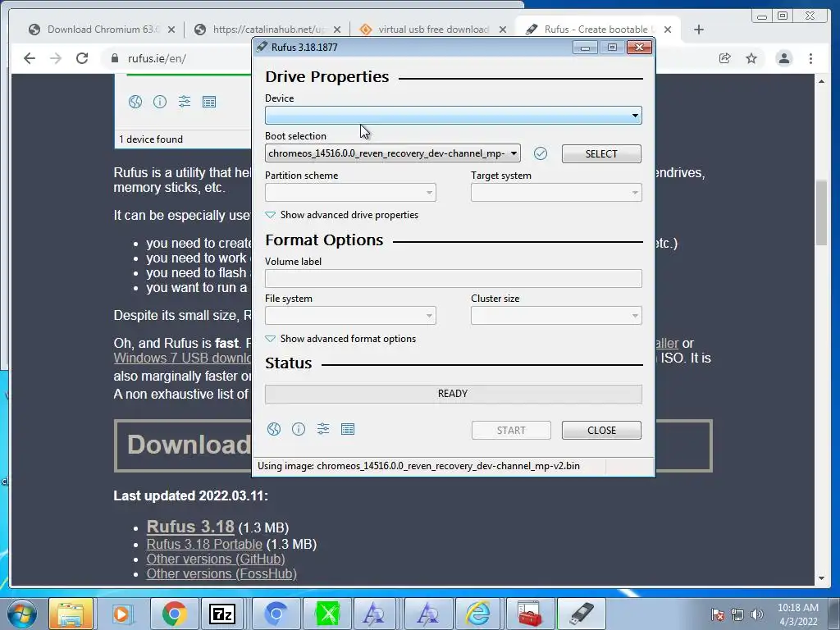This screenshot has width=840, height=630.
Task: Open the Device dropdown in Rufus
Action: point(453,115)
